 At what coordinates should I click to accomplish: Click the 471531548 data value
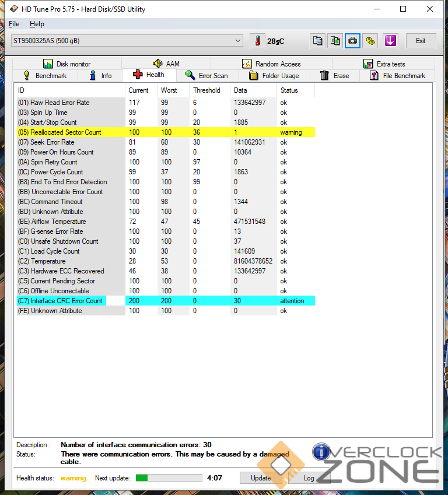(x=250, y=222)
